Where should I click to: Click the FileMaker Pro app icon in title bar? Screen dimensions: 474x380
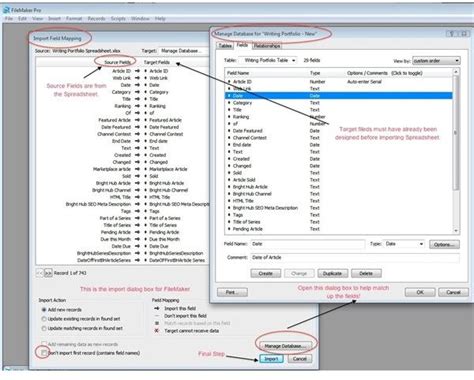[x=6, y=10]
